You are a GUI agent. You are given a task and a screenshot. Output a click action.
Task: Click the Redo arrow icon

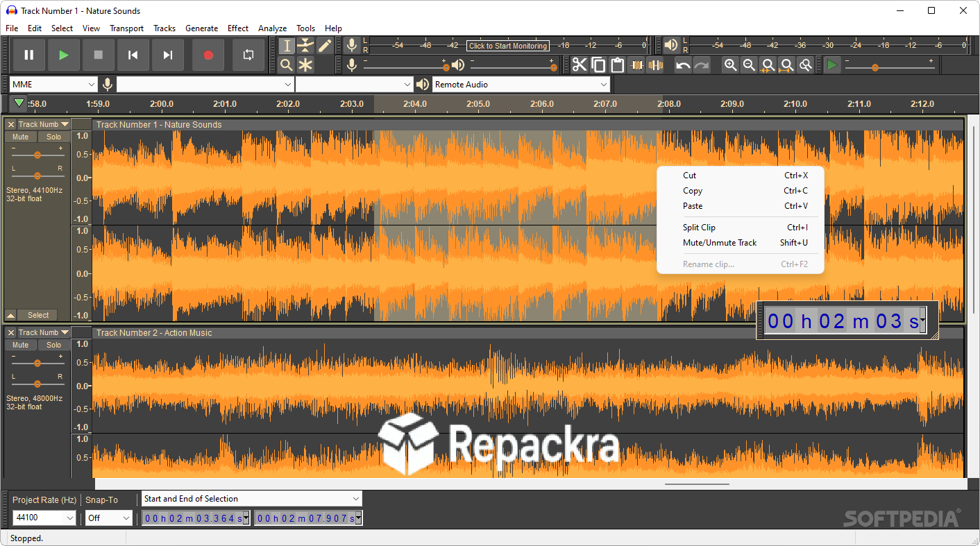coord(702,65)
